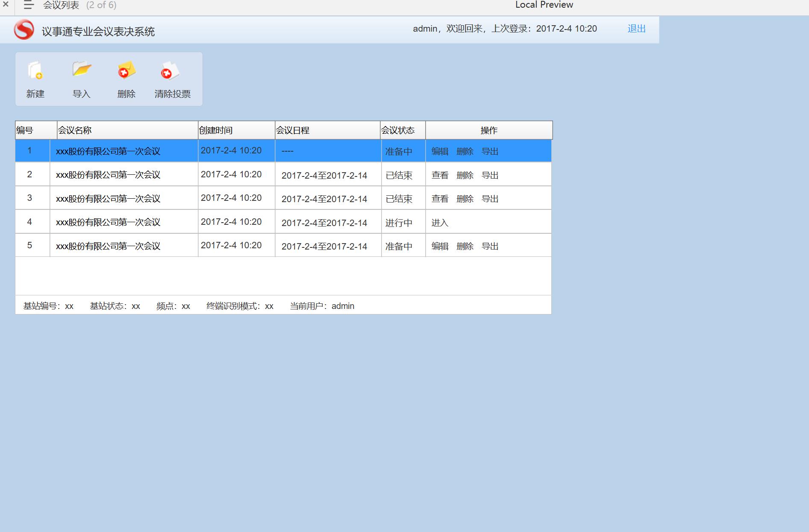Click 删除 in row 2
Screen dimensions: 809x532
465,175
